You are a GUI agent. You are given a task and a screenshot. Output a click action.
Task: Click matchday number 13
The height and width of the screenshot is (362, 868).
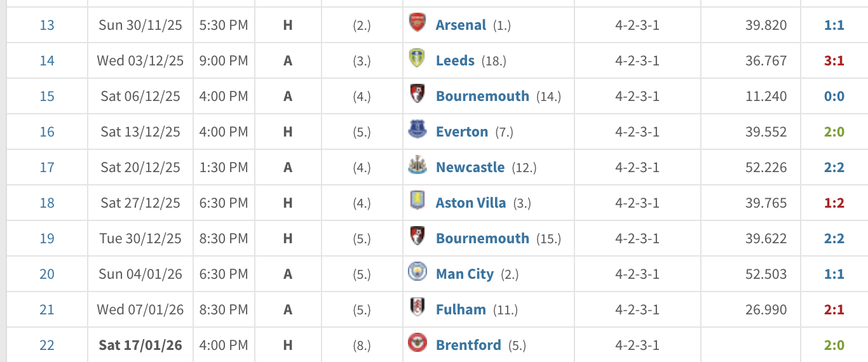pos(47,25)
